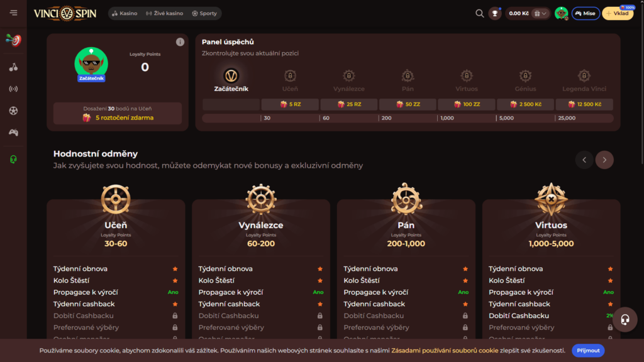The image size is (644, 362).
Task: Click the dartboard missions icon in sidebar
Action: [x=13, y=40]
